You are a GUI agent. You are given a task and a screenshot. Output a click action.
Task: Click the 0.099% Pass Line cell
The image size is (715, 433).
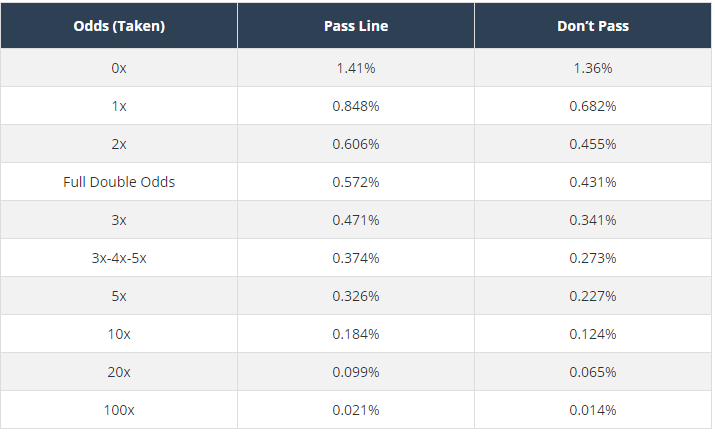pyautogui.click(x=355, y=372)
